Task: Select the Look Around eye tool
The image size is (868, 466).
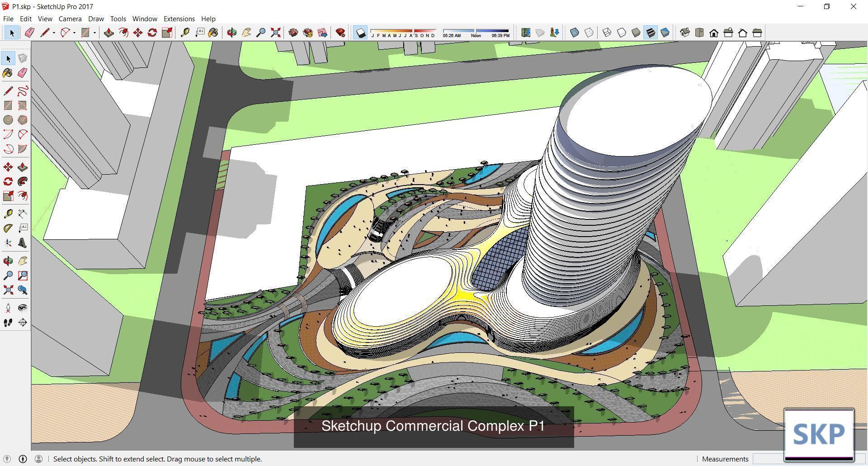Action: 23,308
